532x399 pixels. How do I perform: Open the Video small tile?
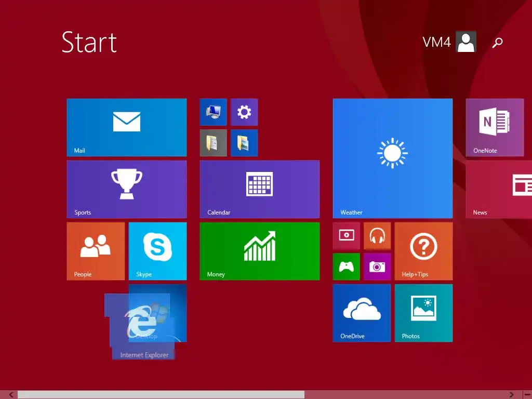pos(346,235)
